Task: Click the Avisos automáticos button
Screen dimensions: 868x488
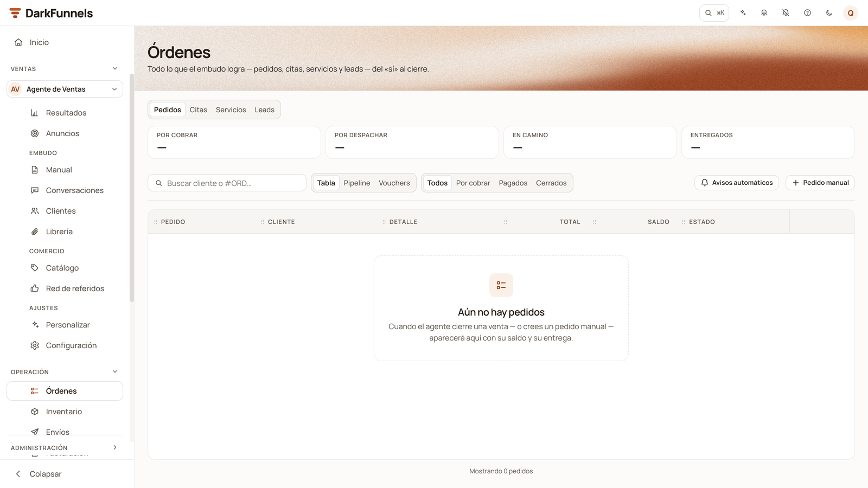Action: (x=737, y=183)
